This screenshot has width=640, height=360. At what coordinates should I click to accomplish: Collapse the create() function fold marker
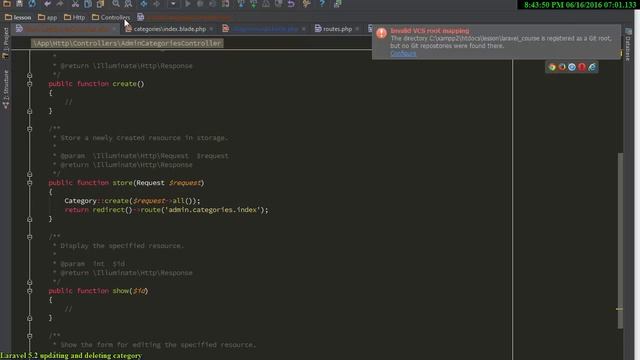click(x=29, y=84)
